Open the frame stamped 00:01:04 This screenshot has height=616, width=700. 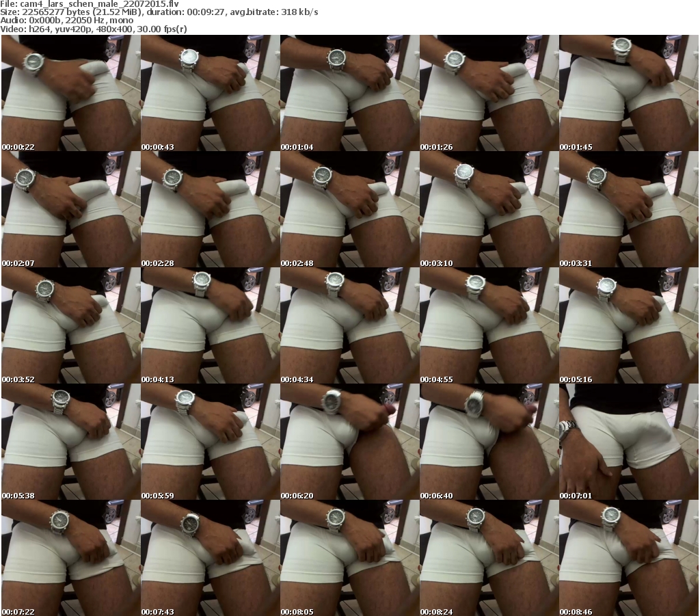tap(349, 93)
